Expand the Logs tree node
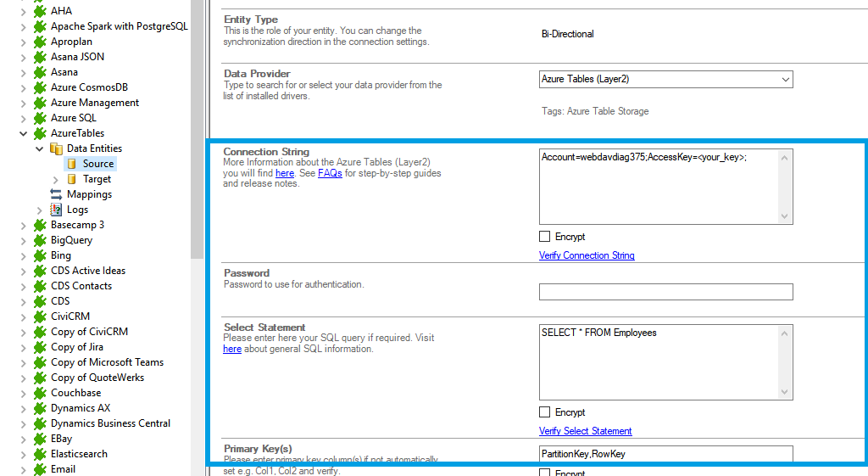Screen dimensions: 868x476 click(x=40, y=210)
